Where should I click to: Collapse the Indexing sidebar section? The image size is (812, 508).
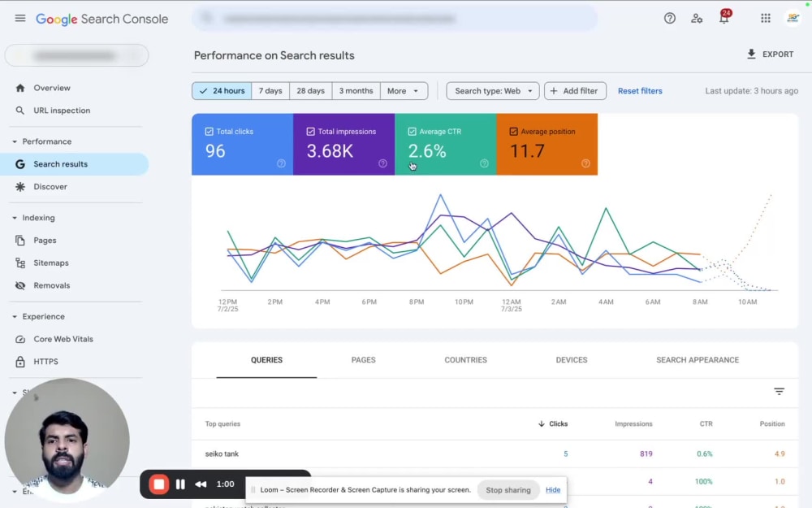tap(15, 218)
